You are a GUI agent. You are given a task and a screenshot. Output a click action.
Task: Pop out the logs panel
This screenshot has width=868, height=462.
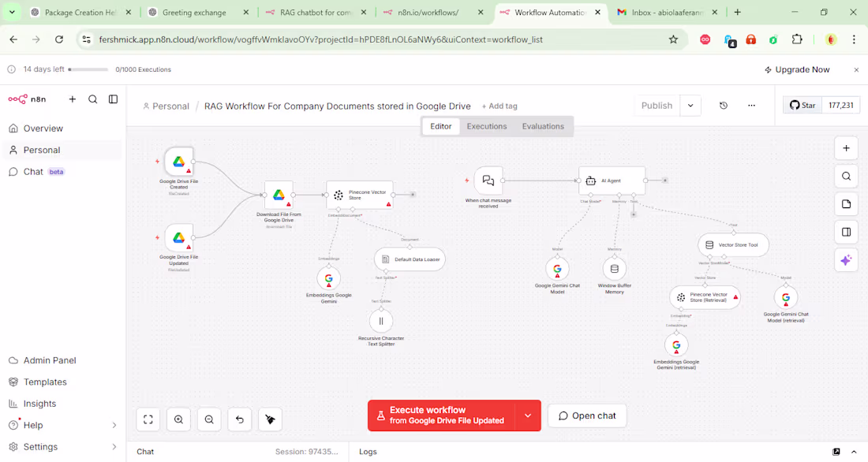pos(836,452)
